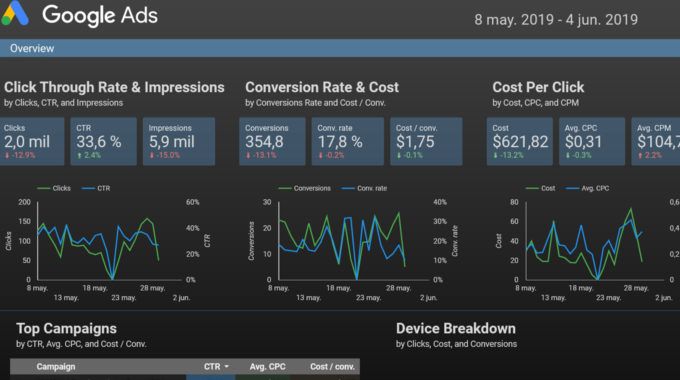Screen dimensions: 680x380
Task: Click the text by Clicks, CTR, and Impressions
Action: click(63, 103)
